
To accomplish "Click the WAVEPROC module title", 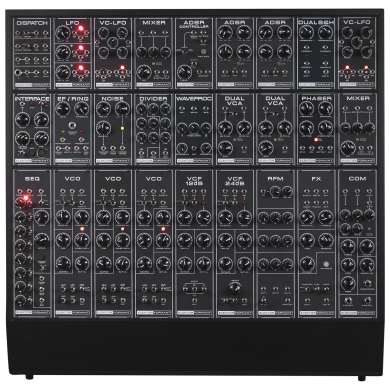I will coord(194,99).
